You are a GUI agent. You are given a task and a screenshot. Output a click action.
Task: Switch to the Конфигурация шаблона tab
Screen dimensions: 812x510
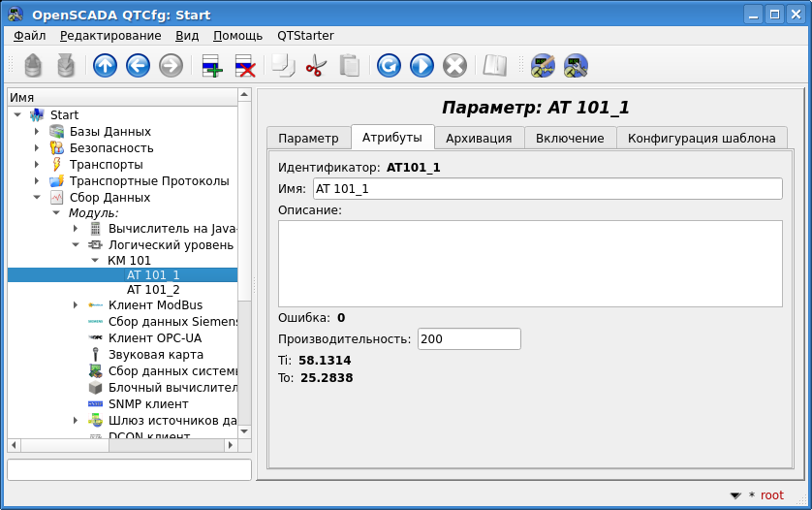701,138
